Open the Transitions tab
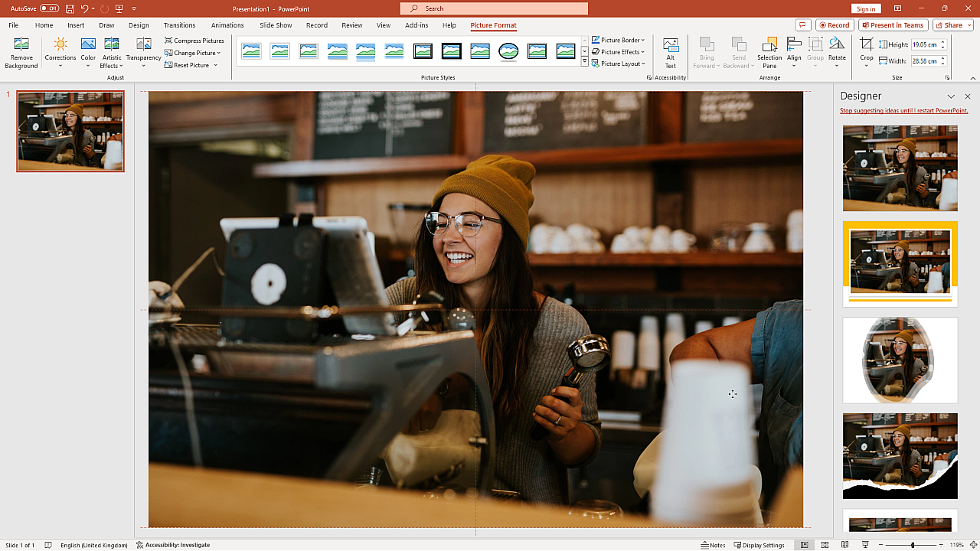The width and height of the screenshot is (980, 551). [179, 25]
